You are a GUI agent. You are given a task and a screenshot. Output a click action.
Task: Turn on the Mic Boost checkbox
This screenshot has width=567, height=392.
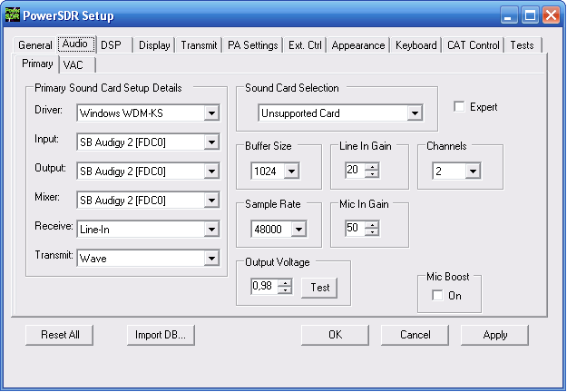[x=438, y=296]
